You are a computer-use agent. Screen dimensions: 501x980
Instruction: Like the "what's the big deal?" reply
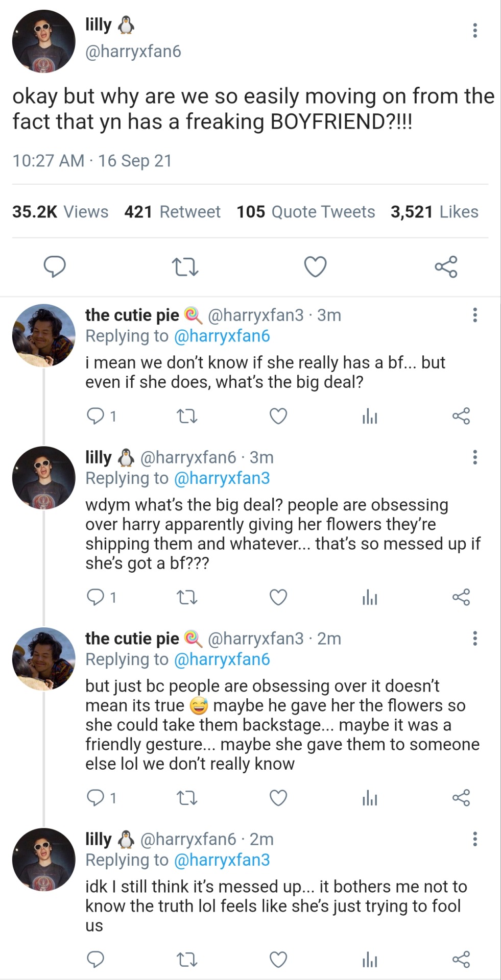click(x=278, y=416)
